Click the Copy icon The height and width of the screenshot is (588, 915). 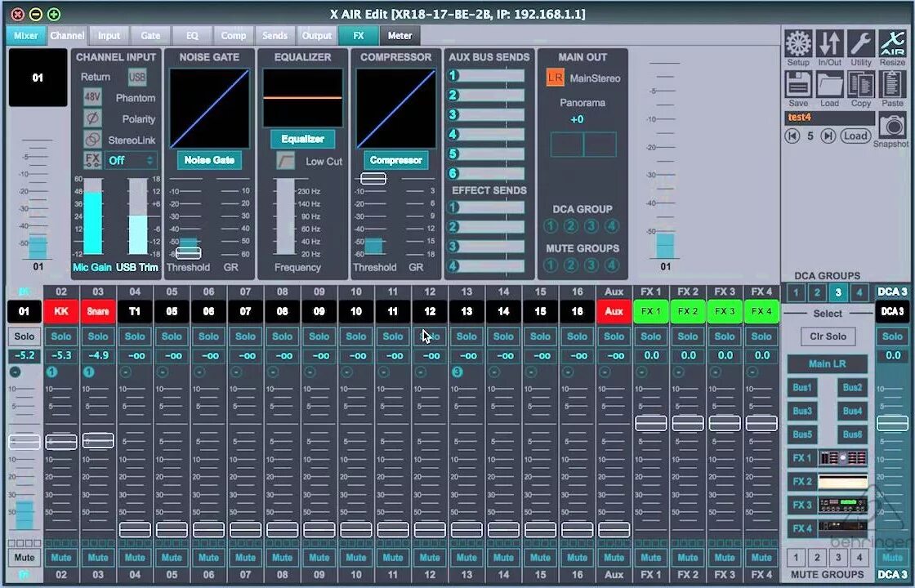[861, 84]
